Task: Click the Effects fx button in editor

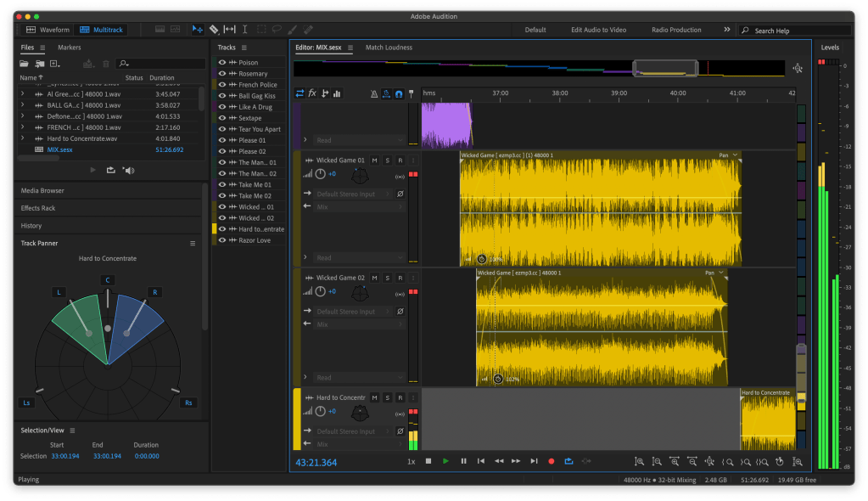Action: (312, 93)
